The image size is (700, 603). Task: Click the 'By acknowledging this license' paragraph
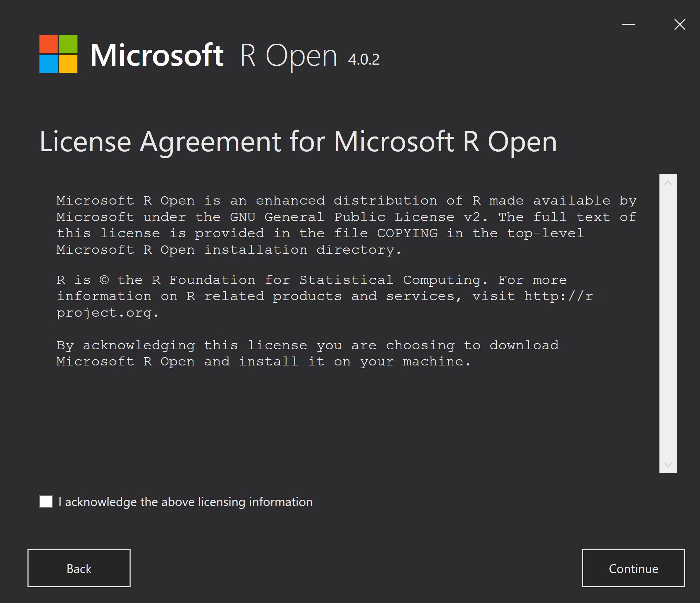308,353
